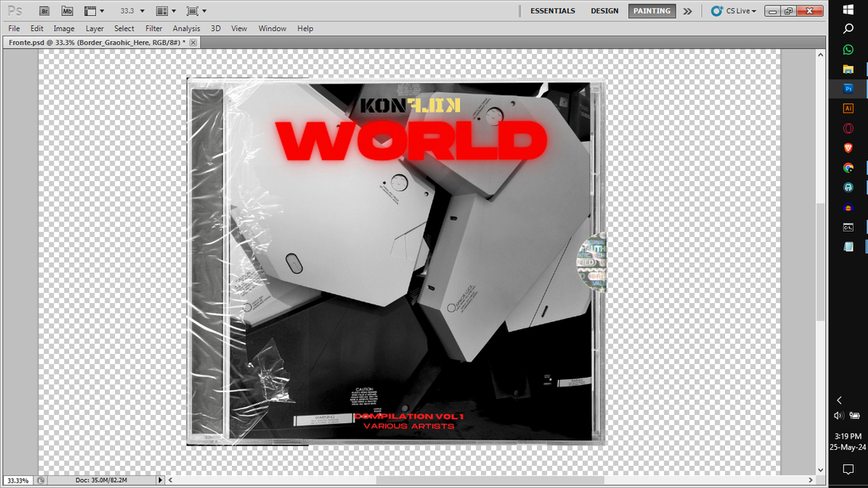Launch Mini Bridge with the Mb icon
This screenshot has height=488, width=868.
[67, 11]
